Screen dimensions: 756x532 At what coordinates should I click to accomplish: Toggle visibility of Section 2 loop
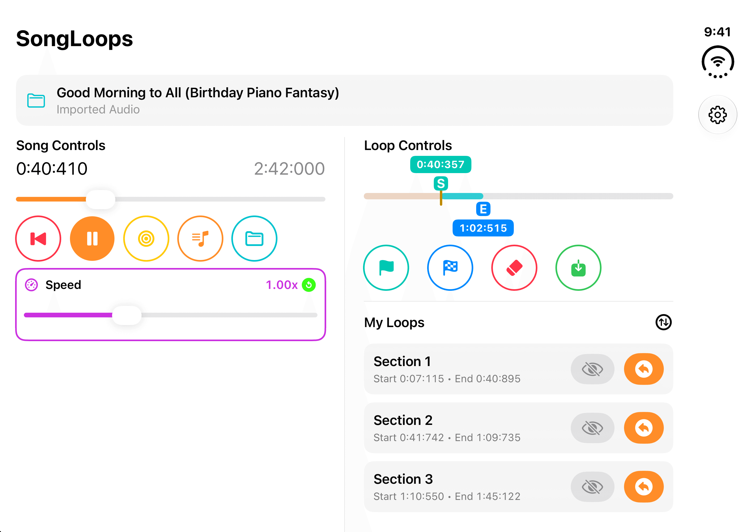tap(592, 428)
